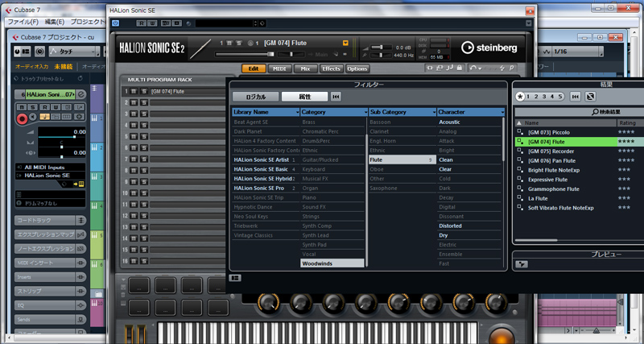This screenshot has width=644, height=344.
Task: Switch to the Options tab in HALion
Action: pos(357,68)
